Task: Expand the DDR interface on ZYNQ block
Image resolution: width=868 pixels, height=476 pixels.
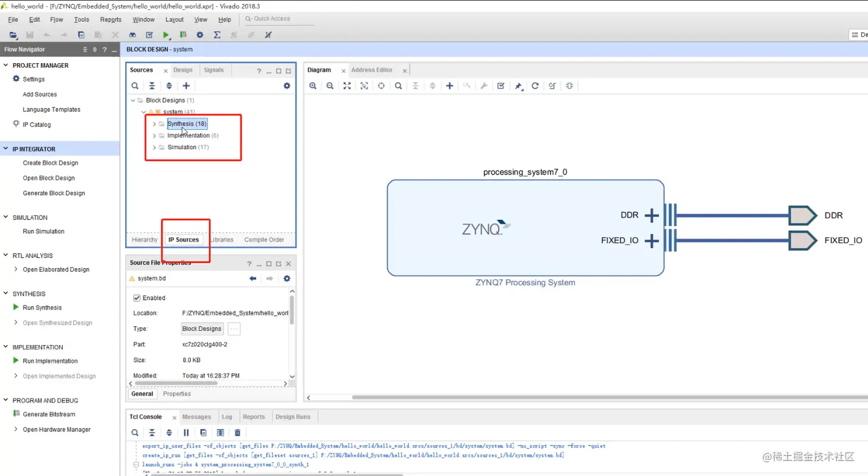Action: pos(652,215)
